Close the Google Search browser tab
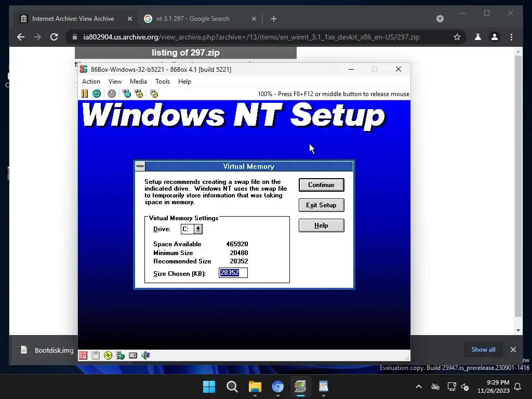 click(x=254, y=19)
